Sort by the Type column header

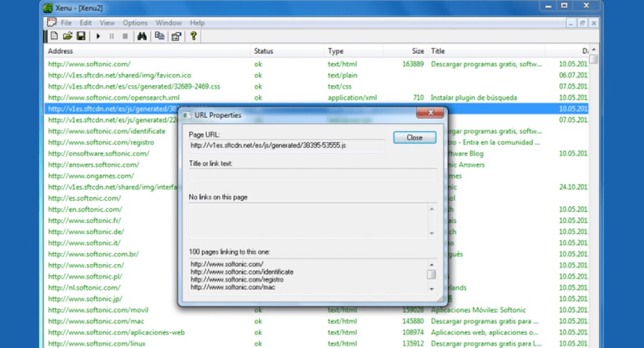tap(353, 51)
